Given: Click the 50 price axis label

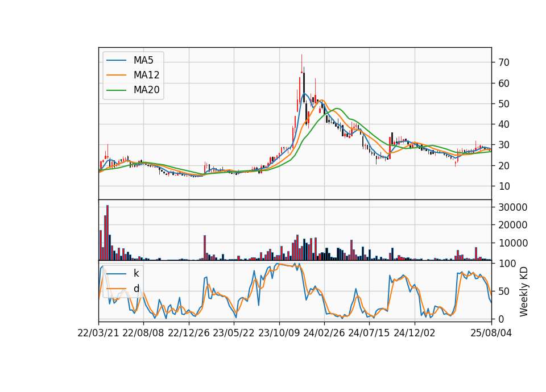Looking at the screenshot, I should tap(504, 104).
